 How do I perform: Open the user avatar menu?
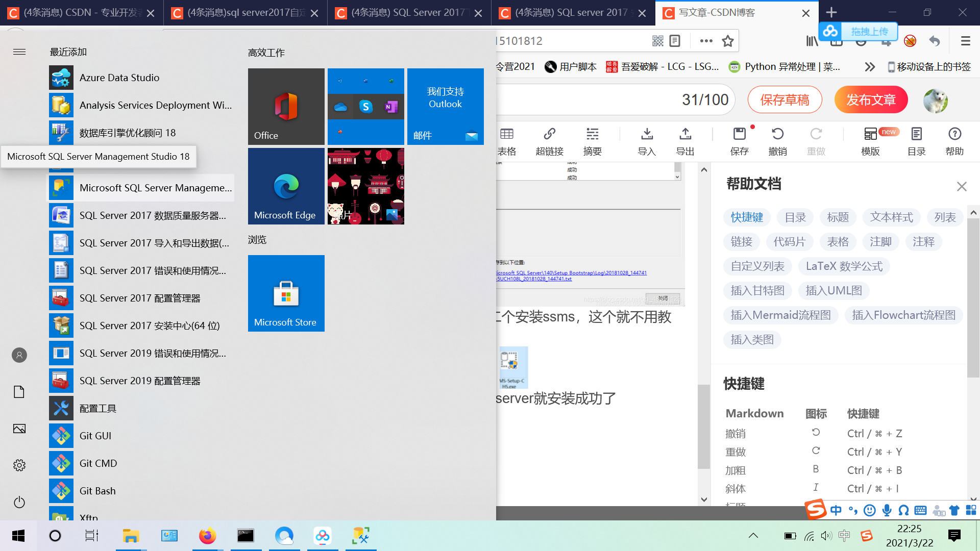point(936,100)
